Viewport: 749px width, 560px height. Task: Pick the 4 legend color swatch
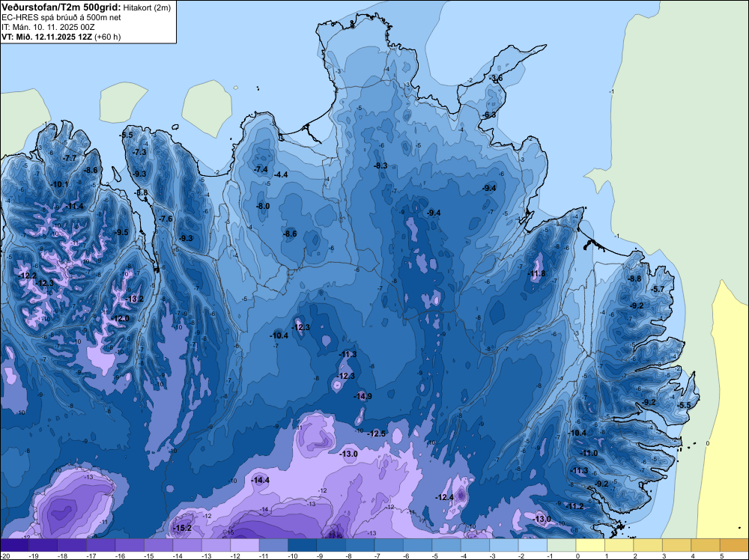click(706, 544)
